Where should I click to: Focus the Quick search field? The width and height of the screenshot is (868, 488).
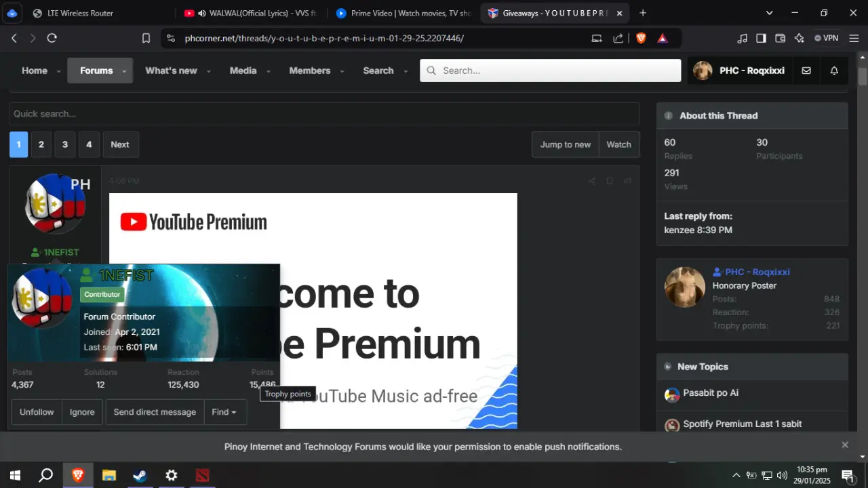324,114
